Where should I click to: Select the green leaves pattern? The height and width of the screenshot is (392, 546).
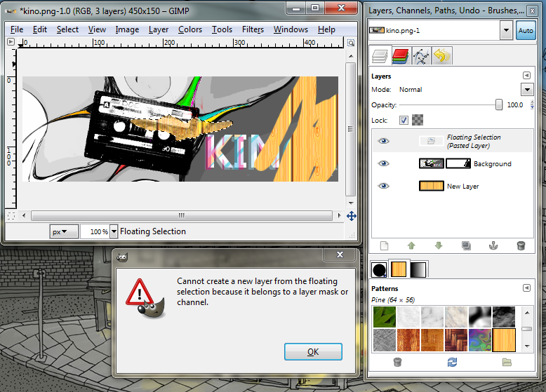pyautogui.click(x=385, y=317)
